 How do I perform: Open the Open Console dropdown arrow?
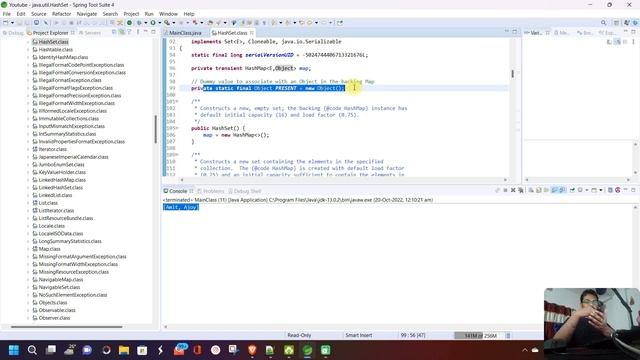[601, 190]
